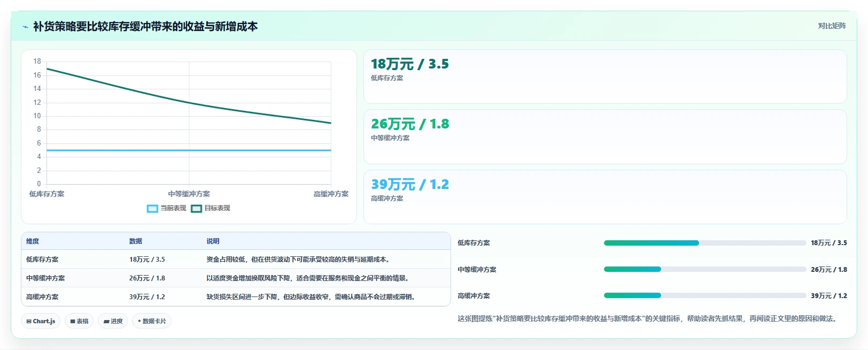The height and width of the screenshot is (350, 868).
Task: Click the 中等缓冲方案 x-axis label on chart
Action: pos(189,194)
